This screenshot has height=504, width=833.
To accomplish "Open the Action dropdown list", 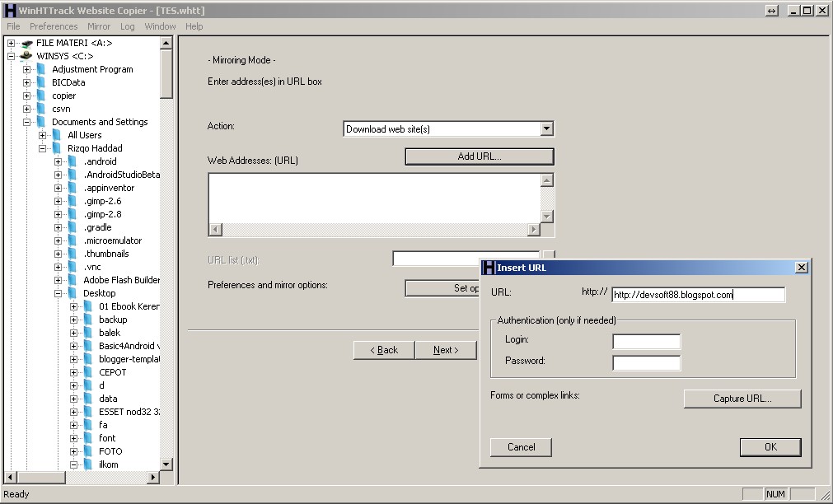I will 546,129.
